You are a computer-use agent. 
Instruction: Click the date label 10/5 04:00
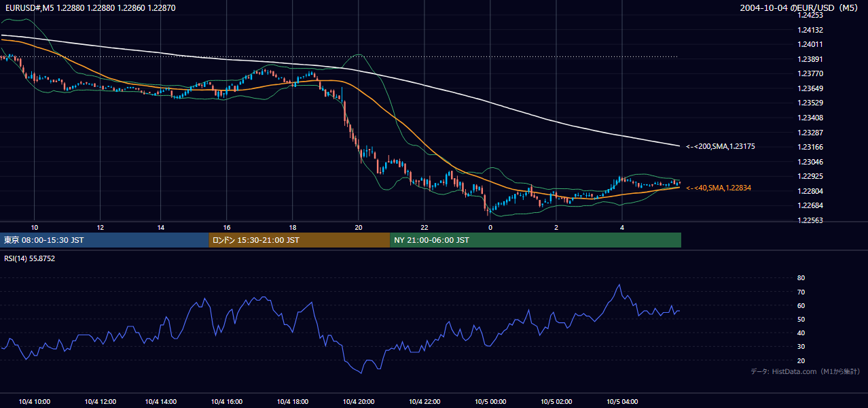pyautogui.click(x=623, y=402)
